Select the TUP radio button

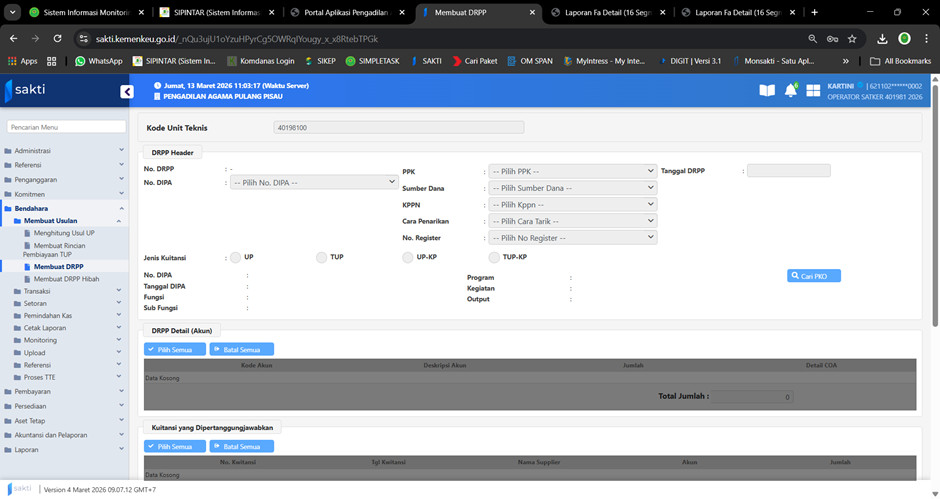322,257
